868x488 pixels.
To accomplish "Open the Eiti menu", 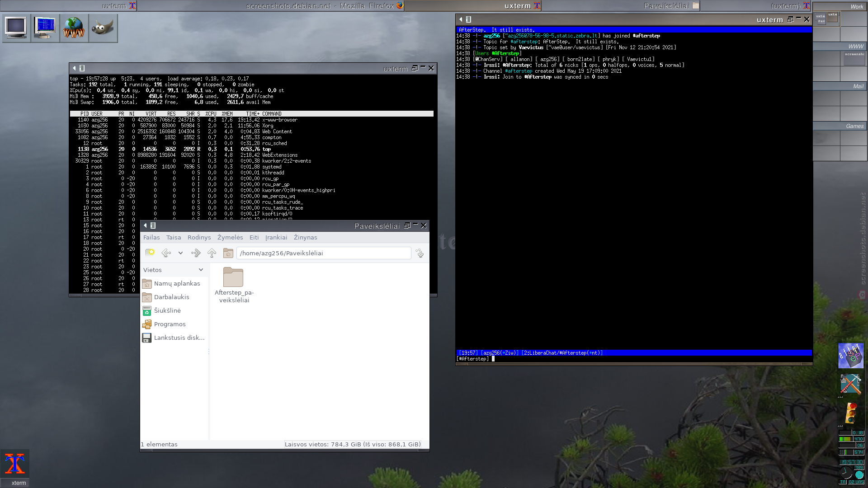I will pos(254,237).
